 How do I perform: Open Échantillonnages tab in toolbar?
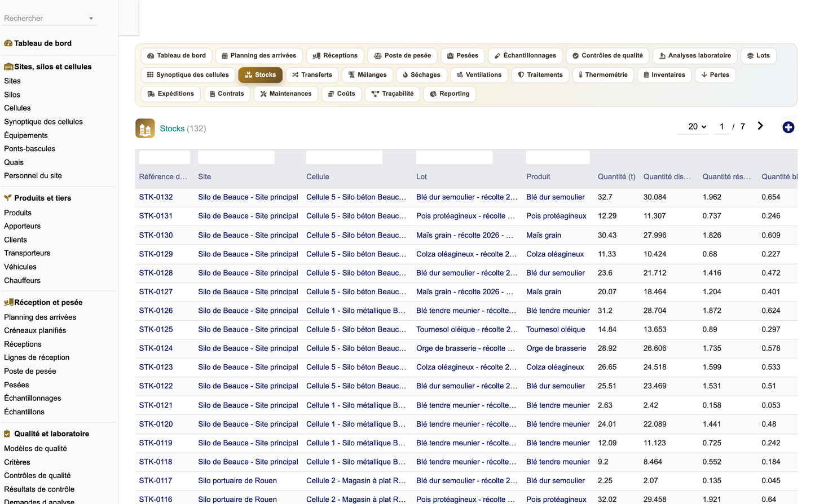[x=525, y=56]
